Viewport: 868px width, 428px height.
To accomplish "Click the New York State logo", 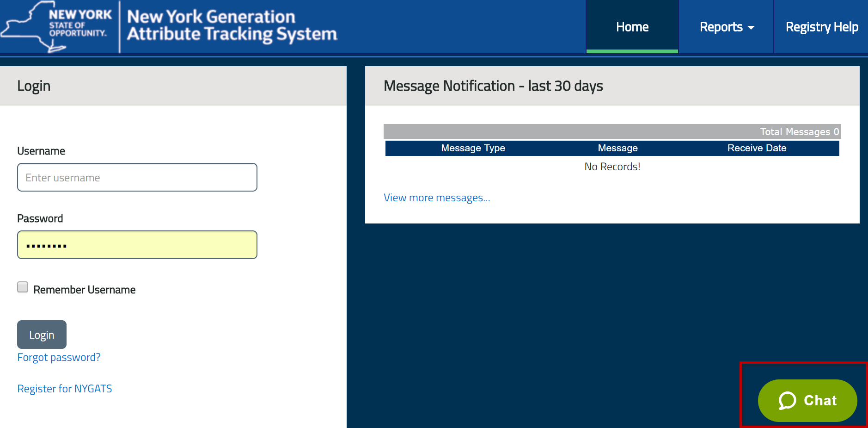I will (x=58, y=26).
